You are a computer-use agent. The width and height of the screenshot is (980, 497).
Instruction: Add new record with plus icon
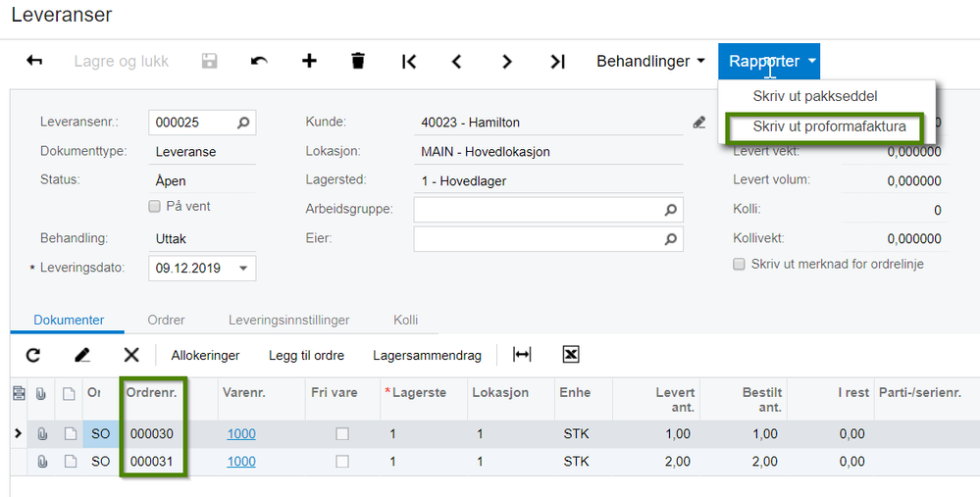click(309, 61)
